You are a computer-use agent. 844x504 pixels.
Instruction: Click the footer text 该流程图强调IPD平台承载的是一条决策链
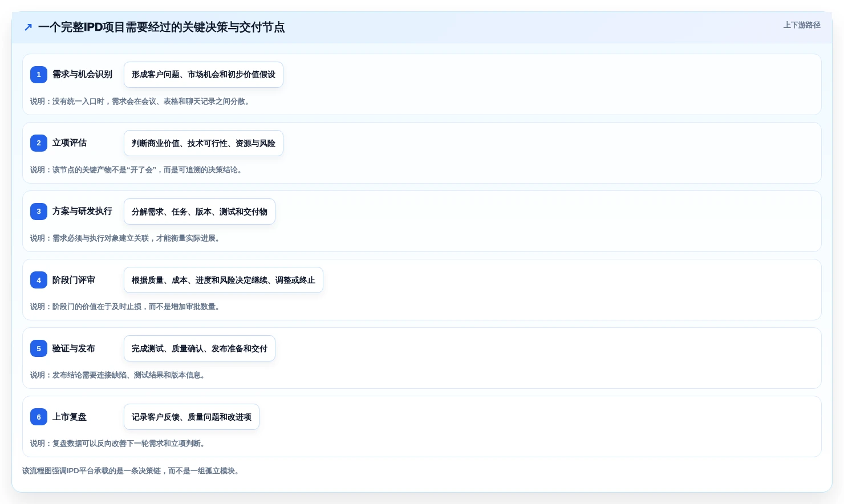132,471
